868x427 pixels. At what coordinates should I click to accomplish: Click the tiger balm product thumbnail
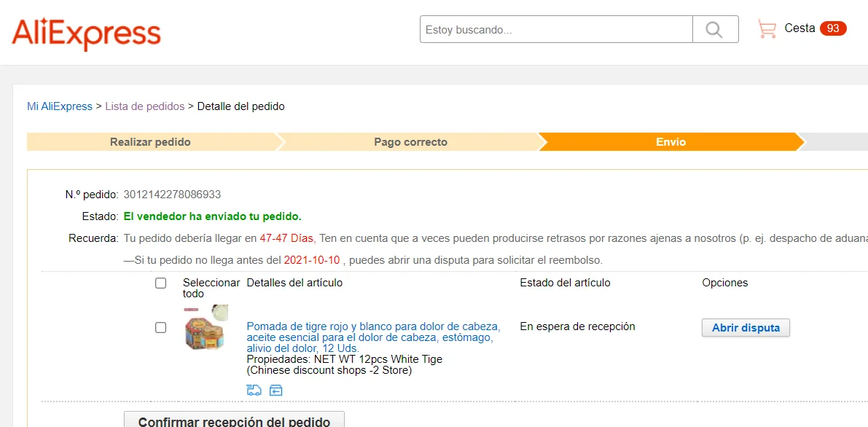[206, 326]
